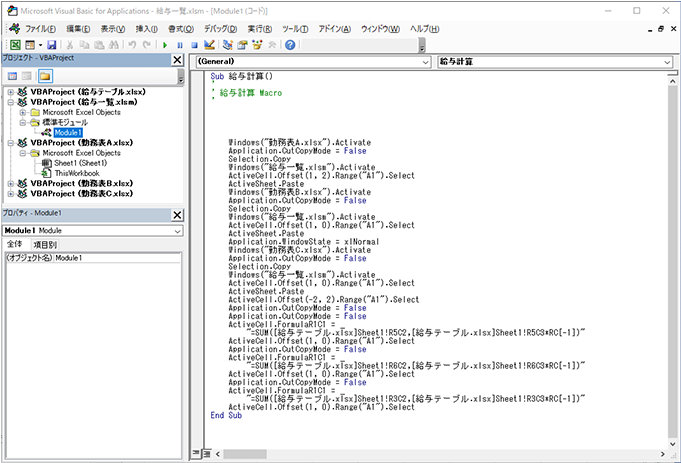The width and height of the screenshot is (681, 463).
Task: Click the Redo arrow icon
Action: [x=147, y=45]
